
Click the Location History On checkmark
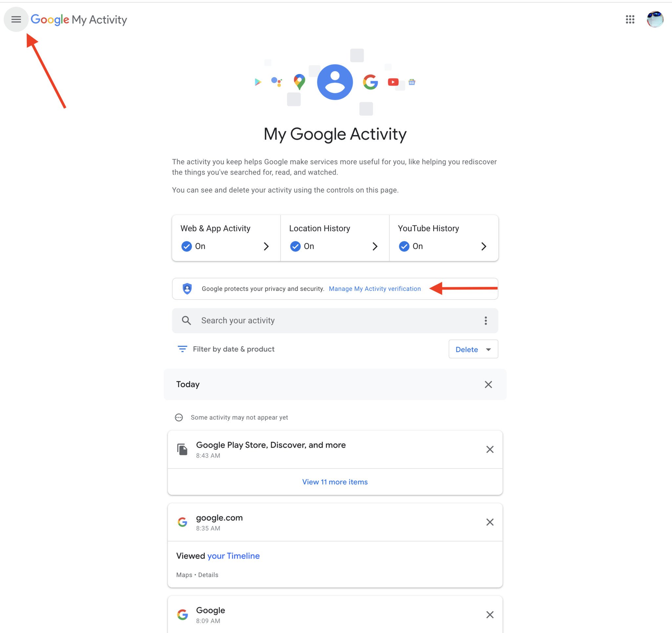tap(295, 246)
